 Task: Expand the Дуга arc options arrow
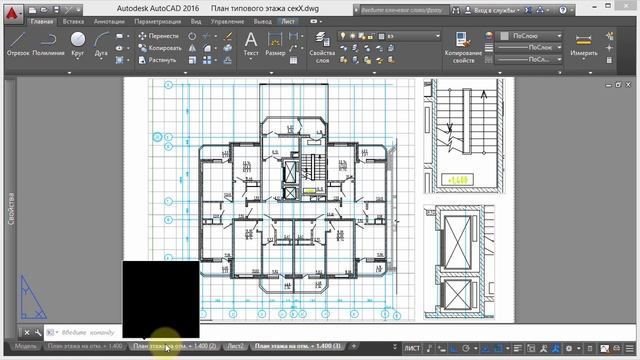coord(101,59)
